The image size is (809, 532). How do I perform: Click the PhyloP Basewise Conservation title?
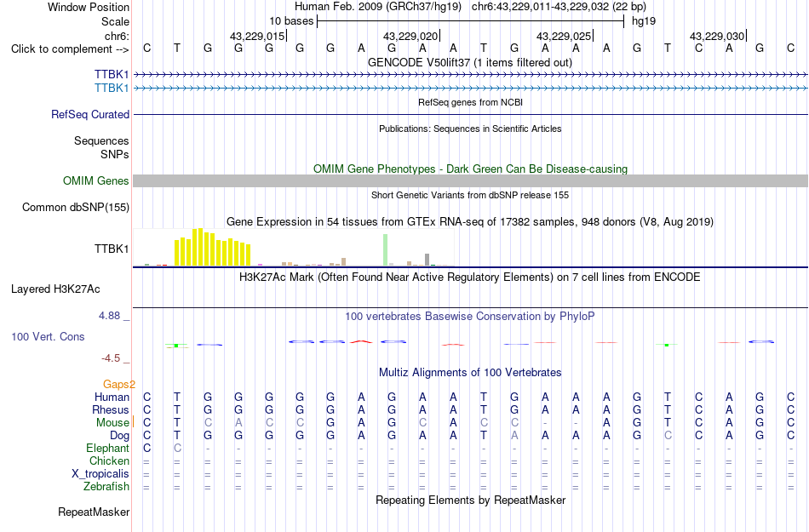coord(469,316)
